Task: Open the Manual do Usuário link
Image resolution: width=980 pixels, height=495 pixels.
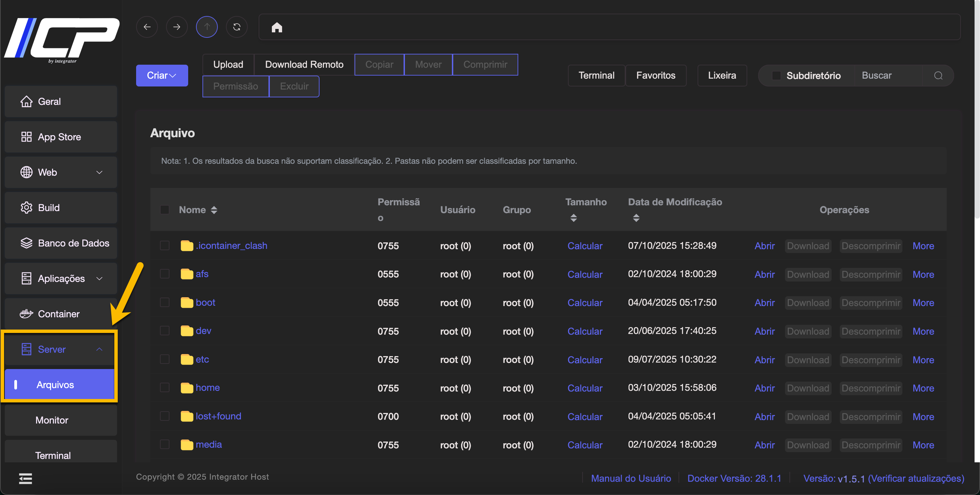Action: point(631,478)
